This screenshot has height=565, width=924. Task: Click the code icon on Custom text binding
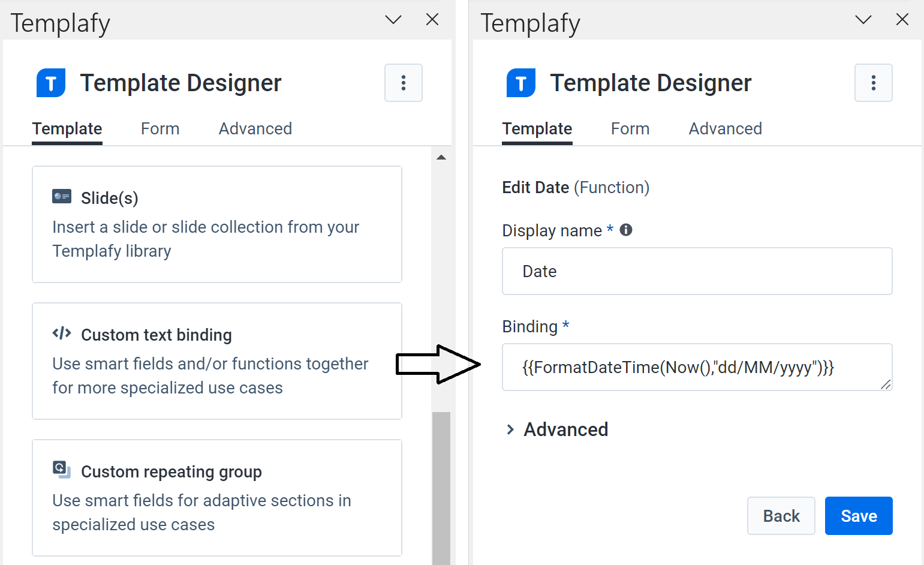click(62, 333)
